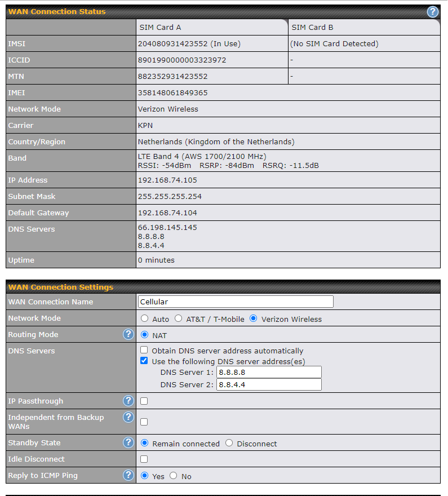Focus the WAN Connection Name field
The width and height of the screenshot is (448, 496).
tap(236, 302)
